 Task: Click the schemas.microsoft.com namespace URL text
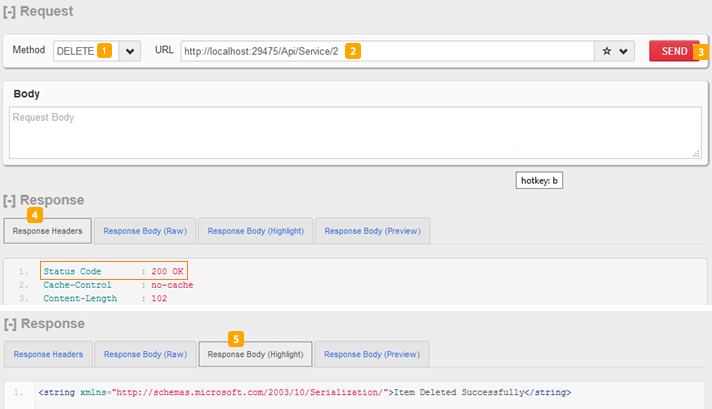coord(250,392)
